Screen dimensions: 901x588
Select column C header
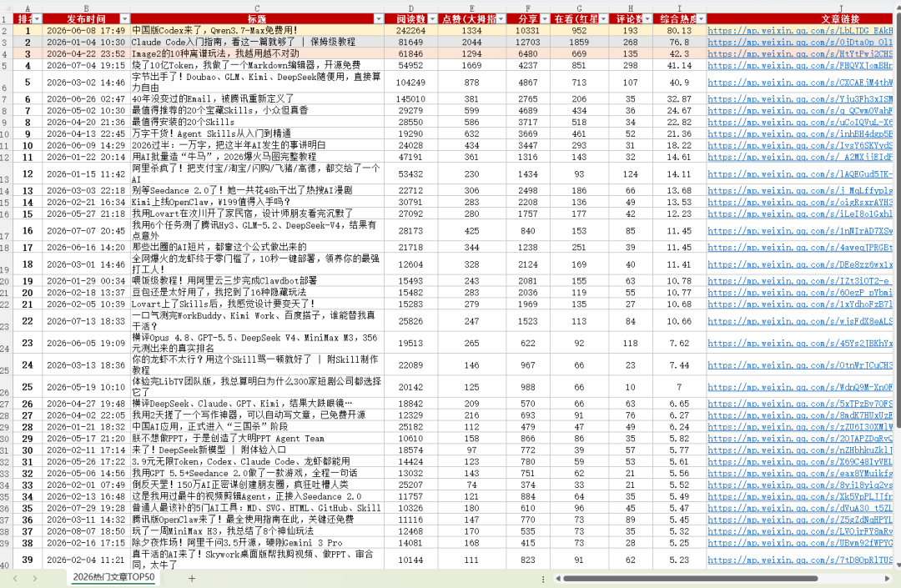pyautogui.click(x=257, y=8)
